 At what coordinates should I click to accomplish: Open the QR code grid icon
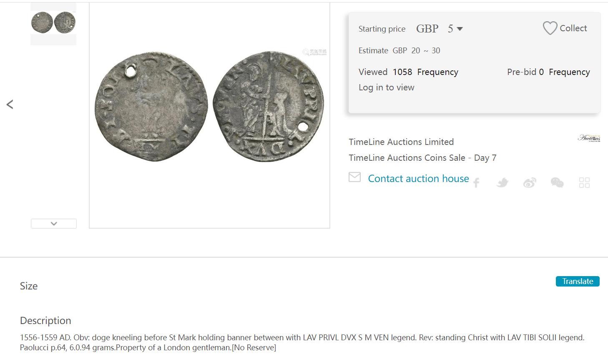(x=585, y=183)
